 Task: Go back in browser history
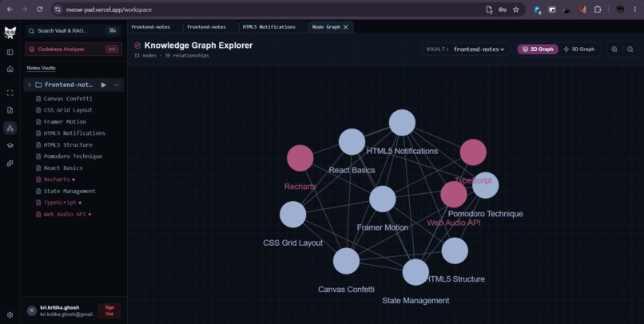coord(10,10)
